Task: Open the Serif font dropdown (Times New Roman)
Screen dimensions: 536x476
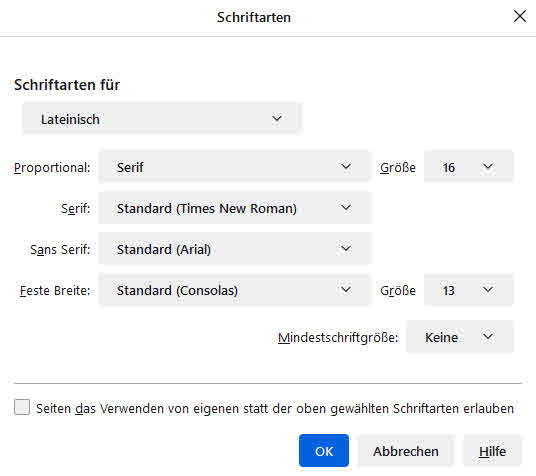Action: point(234,208)
